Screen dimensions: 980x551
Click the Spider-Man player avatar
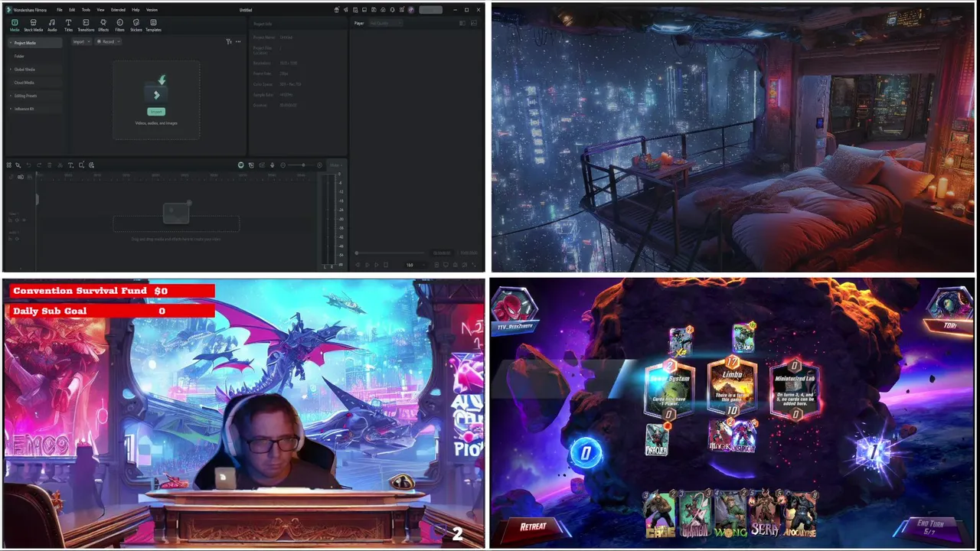(514, 306)
